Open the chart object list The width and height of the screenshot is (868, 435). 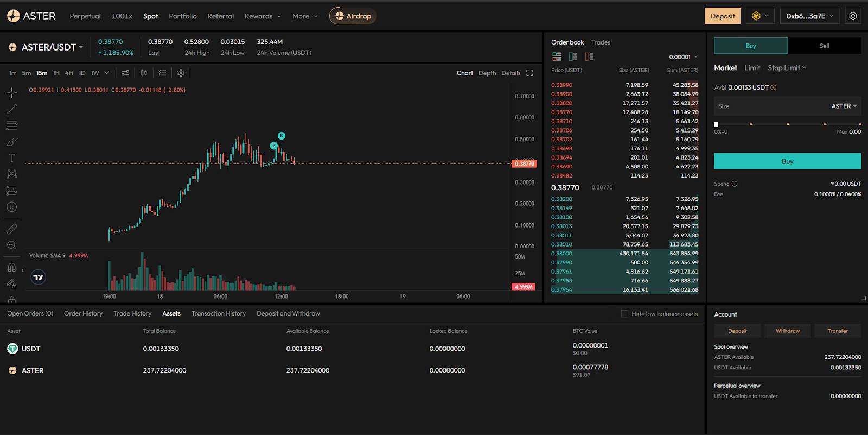tap(162, 73)
